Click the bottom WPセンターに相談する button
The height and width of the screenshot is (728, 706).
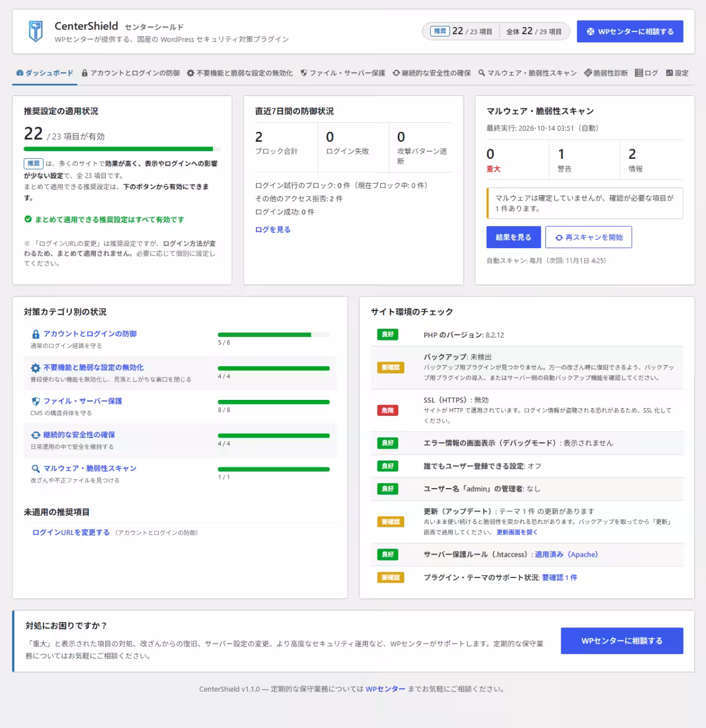(622, 641)
